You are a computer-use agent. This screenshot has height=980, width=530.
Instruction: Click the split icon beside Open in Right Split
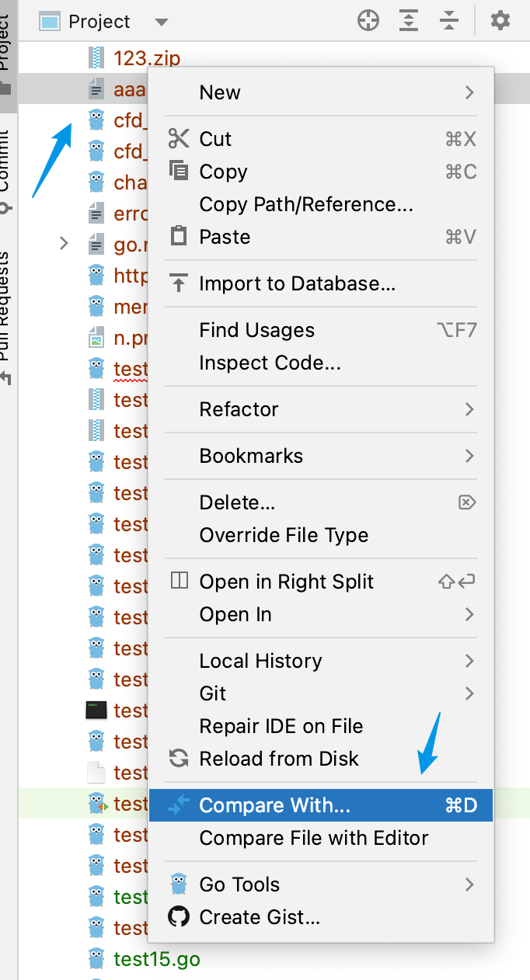tap(179, 581)
